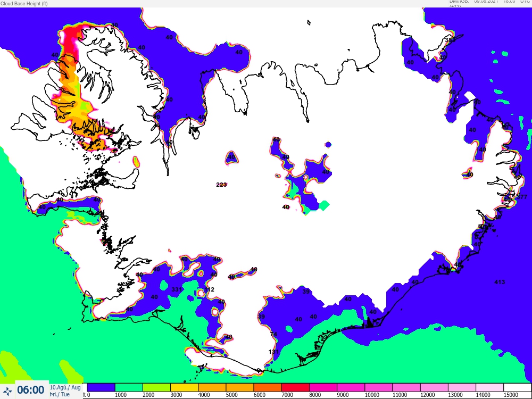Click the 'Cloud Base Height (ft)' title
Image resolution: width=532 pixels, height=399 pixels.
24,3
